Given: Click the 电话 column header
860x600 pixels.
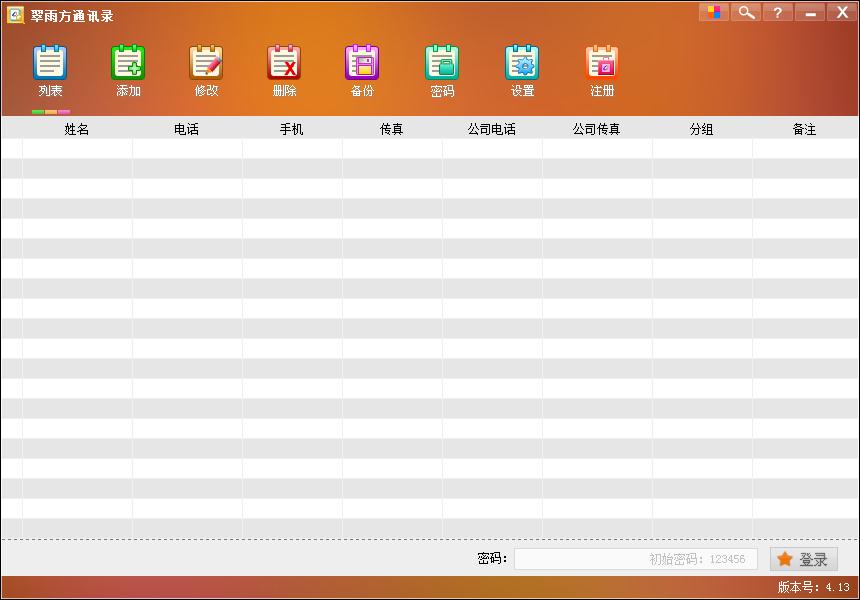Looking at the screenshot, I should 187,129.
